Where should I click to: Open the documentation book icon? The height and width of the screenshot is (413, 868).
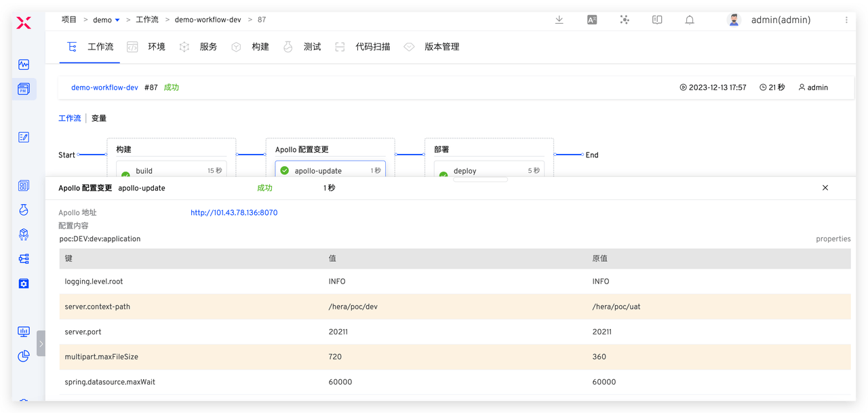pos(657,20)
